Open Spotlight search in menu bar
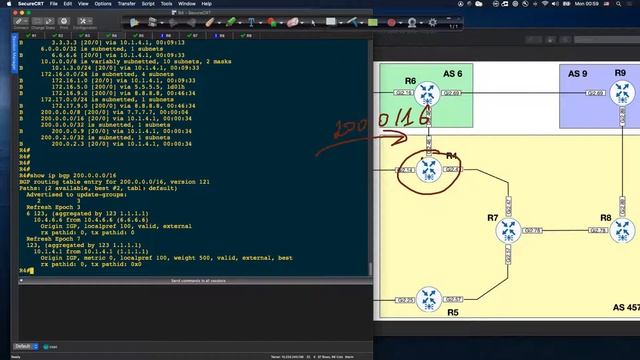Viewport: 640px width, 360px height. pyautogui.click(x=619, y=4)
